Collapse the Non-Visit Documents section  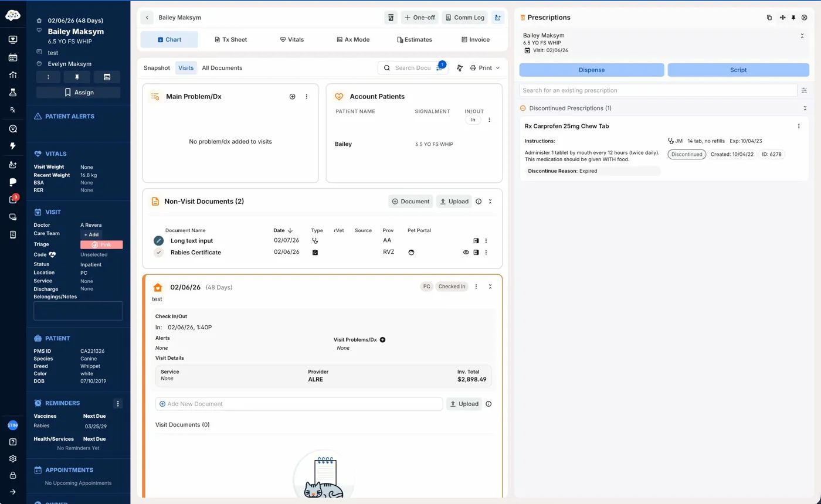click(490, 202)
